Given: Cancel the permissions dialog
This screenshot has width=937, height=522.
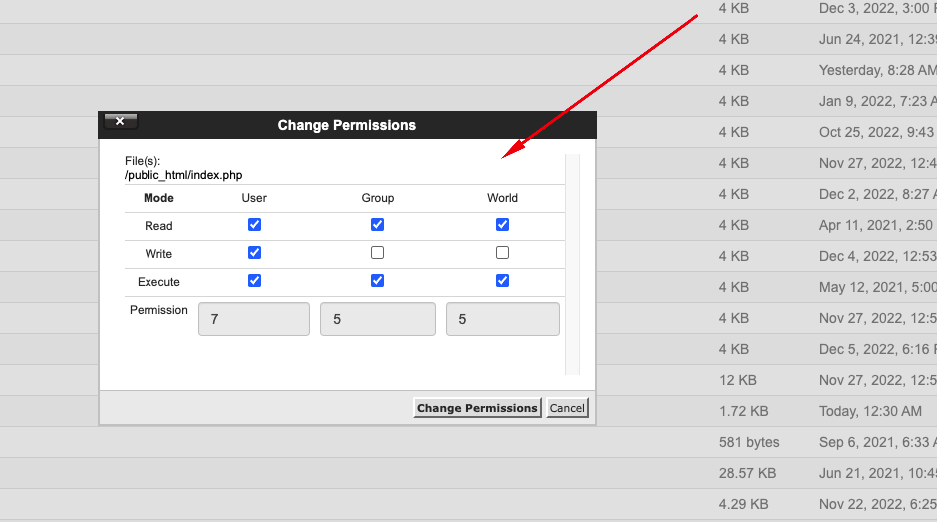Looking at the screenshot, I should pyautogui.click(x=567, y=408).
